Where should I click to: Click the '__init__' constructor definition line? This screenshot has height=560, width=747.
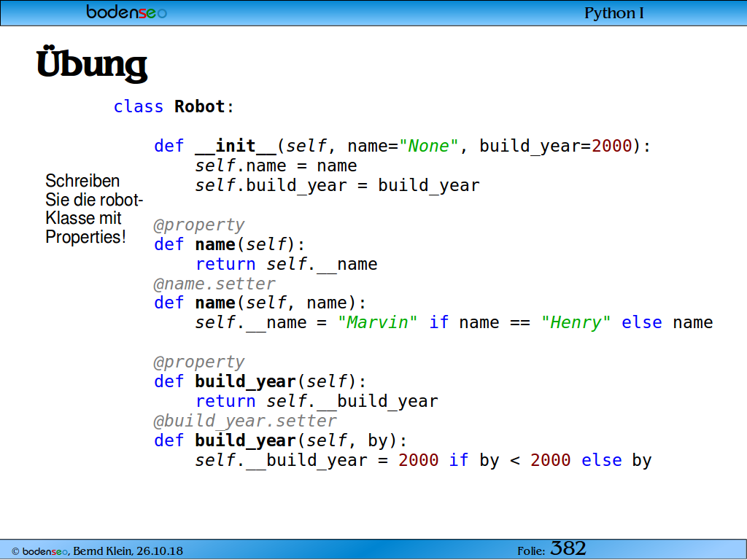coord(402,146)
